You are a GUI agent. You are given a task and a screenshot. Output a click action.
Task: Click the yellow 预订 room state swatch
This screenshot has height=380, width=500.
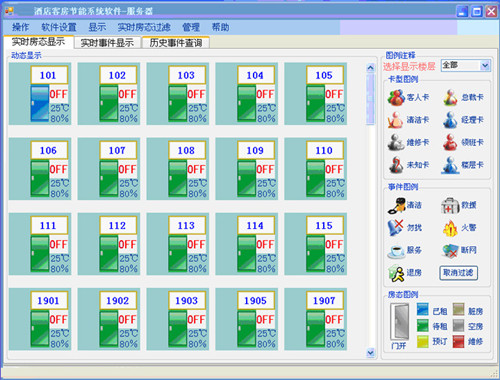tap(423, 341)
